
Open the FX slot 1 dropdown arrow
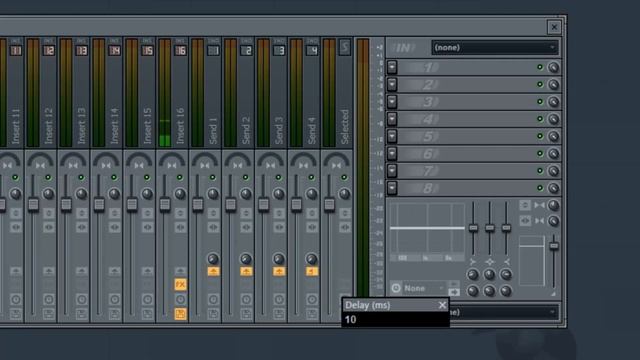click(392, 67)
